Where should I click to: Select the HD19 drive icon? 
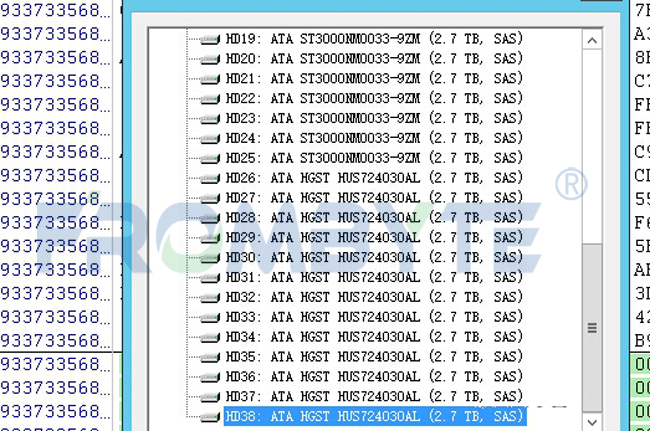(210, 39)
